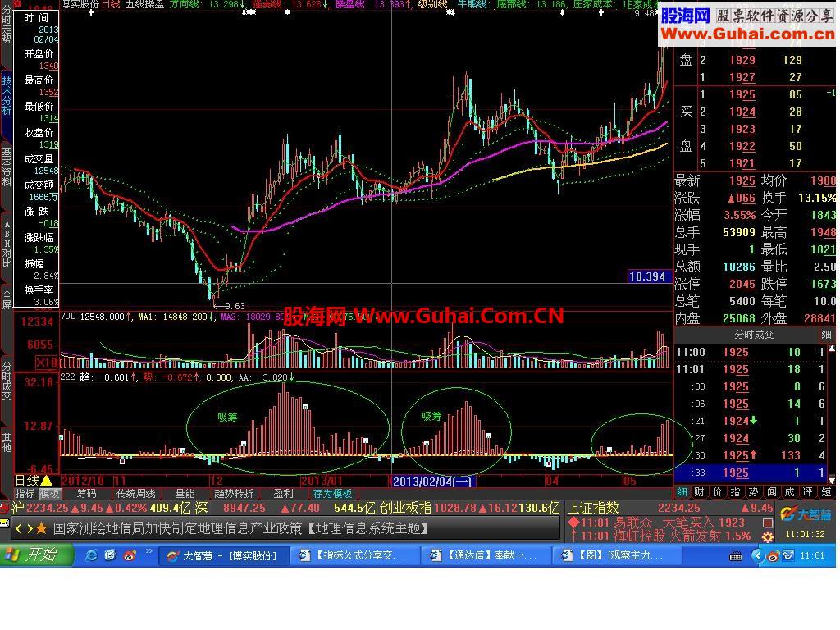Open QQ from the Windows taskbar
This screenshot has height=630, width=840.
point(129,555)
